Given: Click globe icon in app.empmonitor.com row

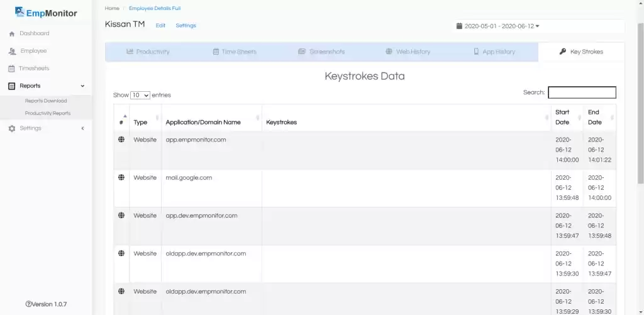Looking at the screenshot, I should tap(121, 140).
